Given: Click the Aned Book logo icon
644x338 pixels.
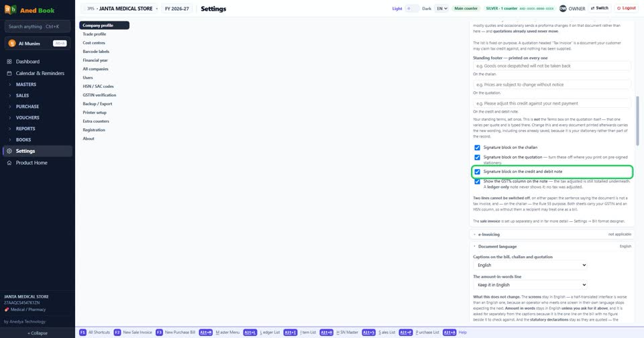Looking at the screenshot, I should (x=10, y=9).
